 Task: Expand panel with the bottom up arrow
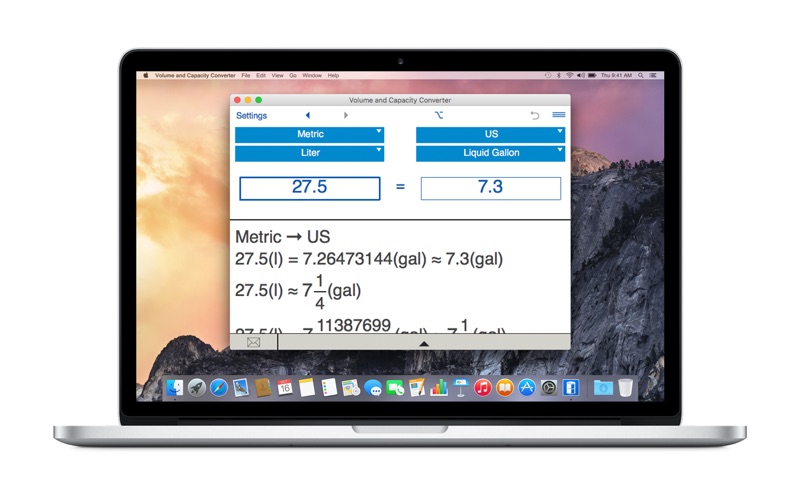[423, 344]
